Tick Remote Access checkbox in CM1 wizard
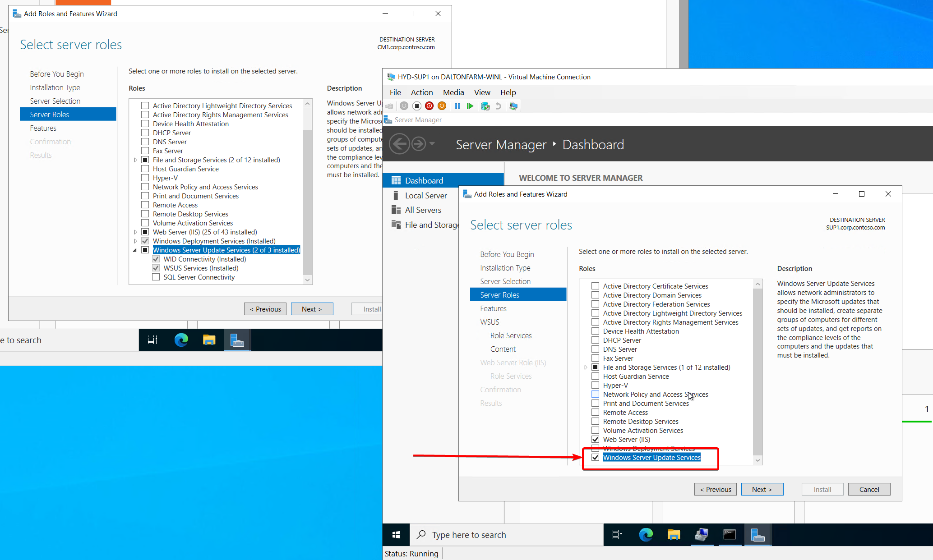933x560 pixels. (145, 205)
